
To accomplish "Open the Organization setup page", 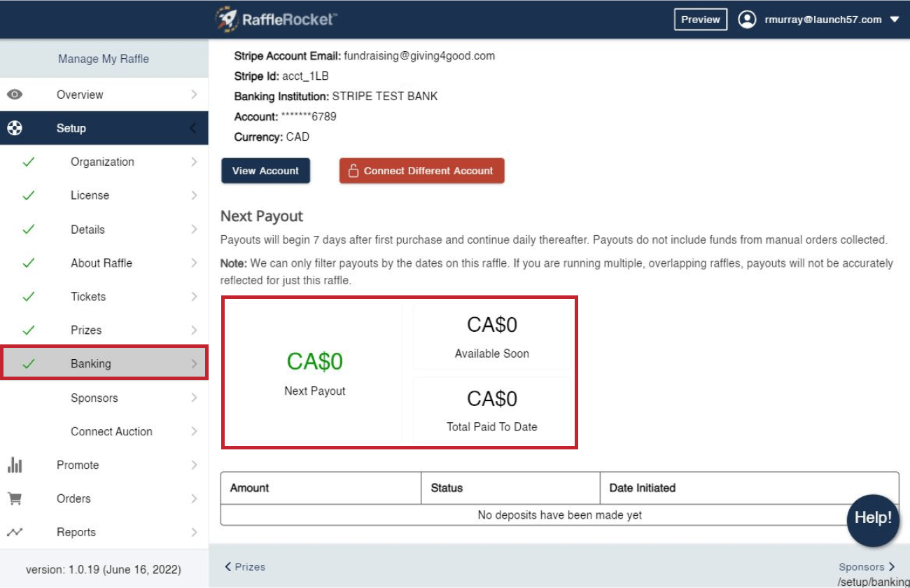I will [x=104, y=162].
